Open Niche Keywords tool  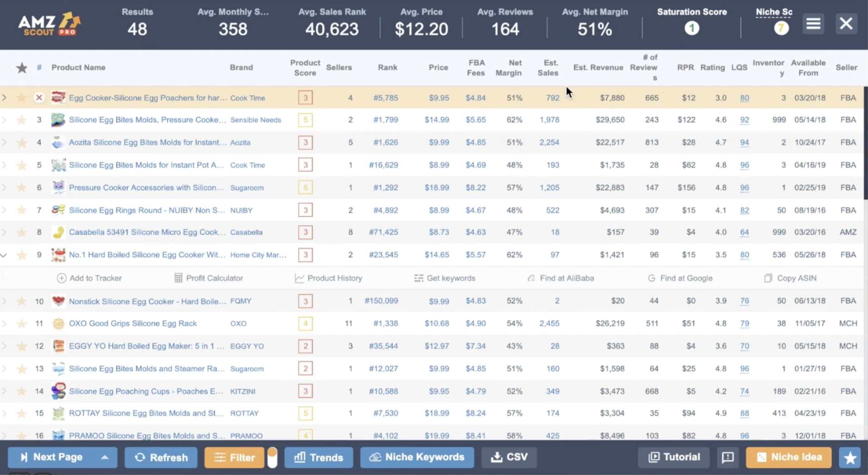417,457
